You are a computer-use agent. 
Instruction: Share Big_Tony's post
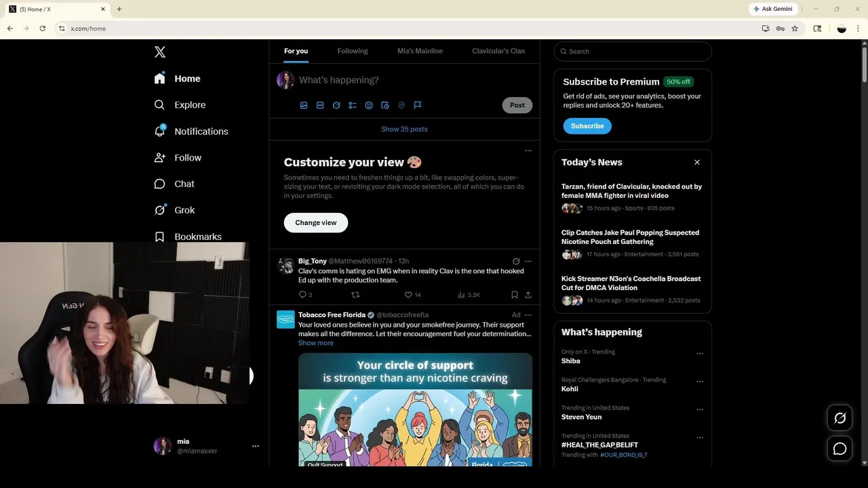point(528,295)
